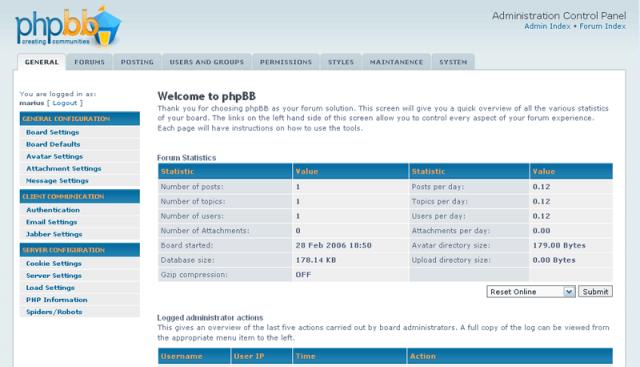Click the Server Configuration header
This screenshot has width=640, height=367.
[80, 250]
